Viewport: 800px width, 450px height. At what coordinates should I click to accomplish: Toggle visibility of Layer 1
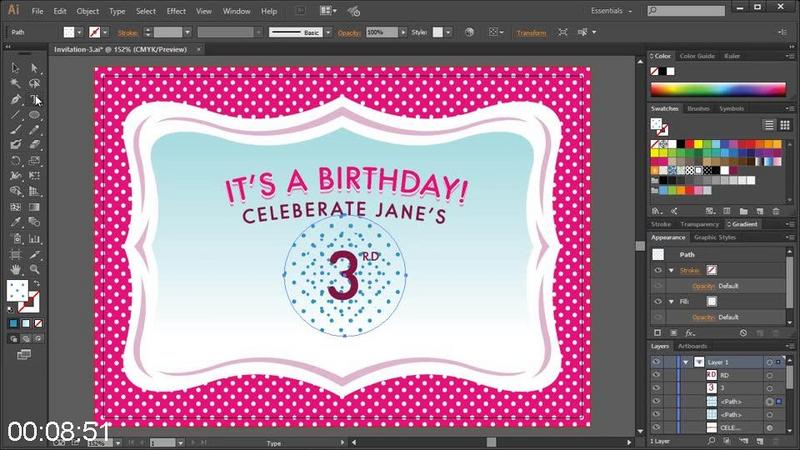[x=656, y=362]
